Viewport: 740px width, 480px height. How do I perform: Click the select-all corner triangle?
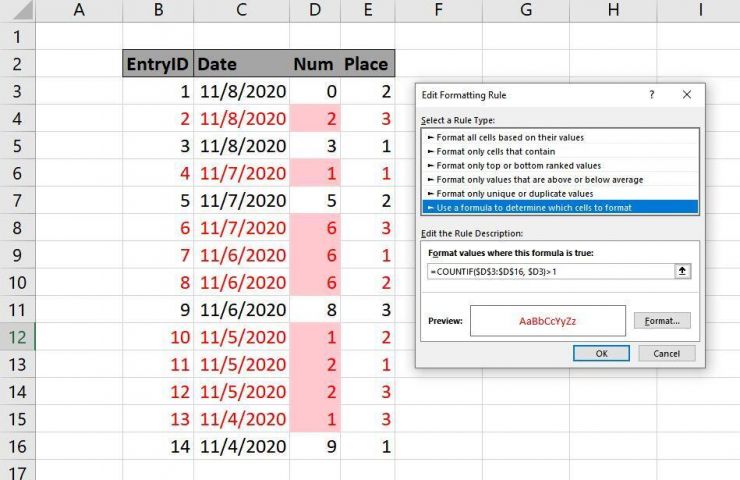click(24, 10)
